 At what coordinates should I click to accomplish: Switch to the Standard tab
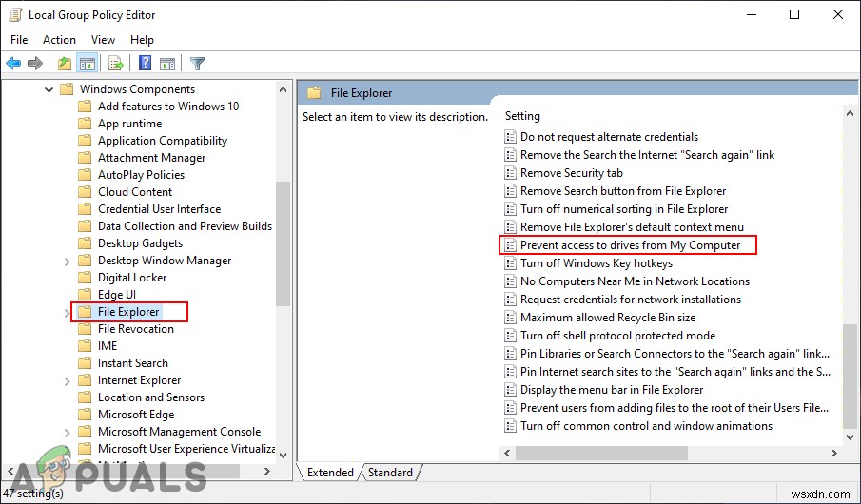(x=390, y=473)
